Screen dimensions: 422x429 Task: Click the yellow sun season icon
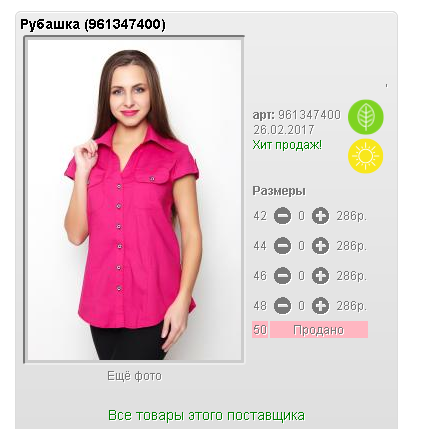click(366, 156)
